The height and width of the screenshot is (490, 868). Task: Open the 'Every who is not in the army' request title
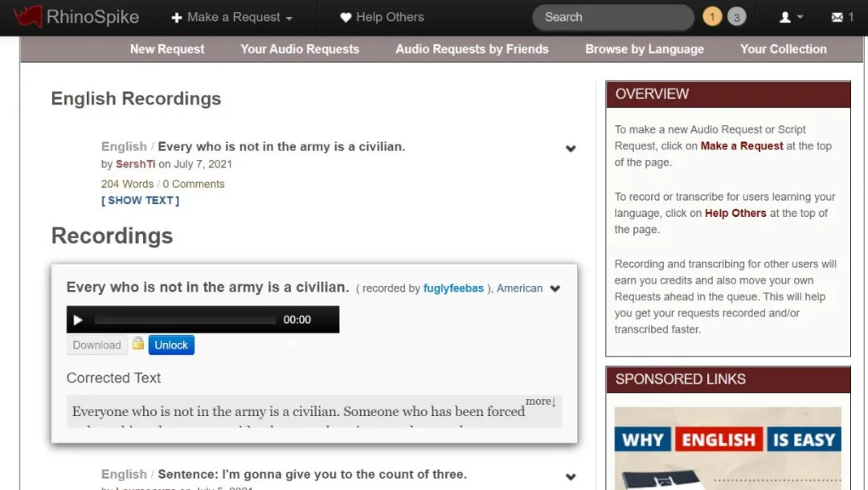pyautogui.click(x=281, y=146)
